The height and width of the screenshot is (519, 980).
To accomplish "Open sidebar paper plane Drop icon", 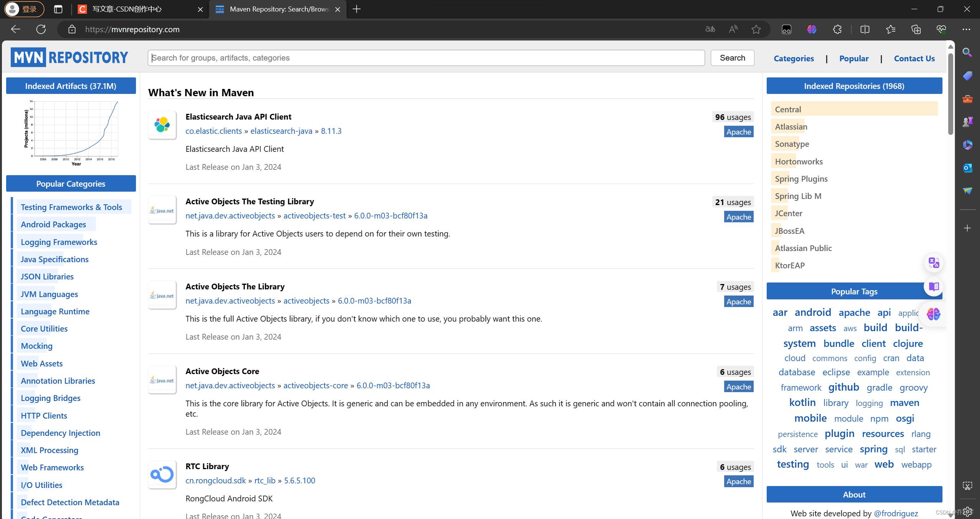I will 967,191.
